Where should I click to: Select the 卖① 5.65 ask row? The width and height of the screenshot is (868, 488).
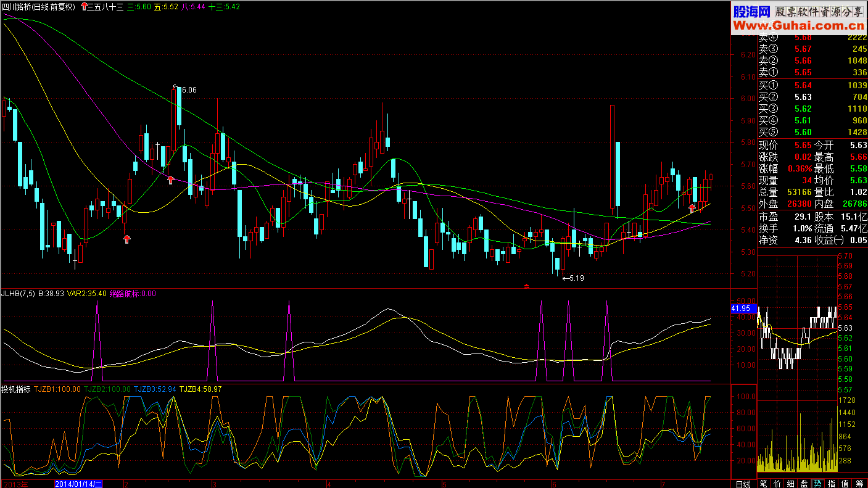coord(812,73)
